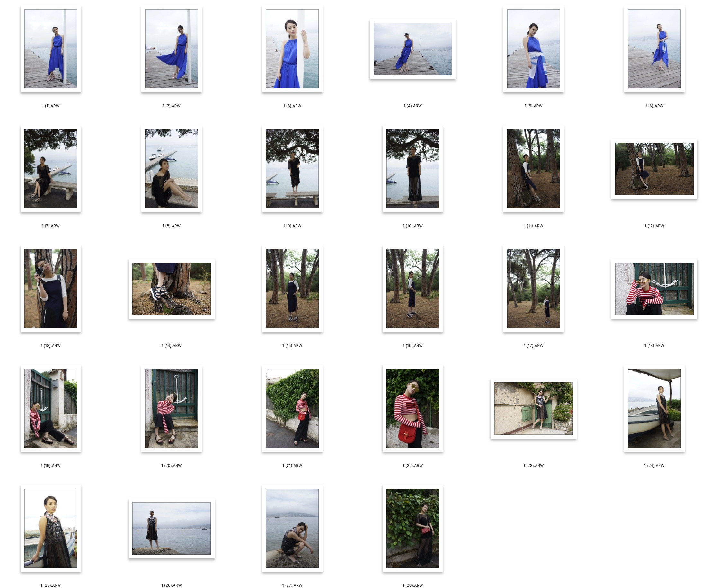
Task: Open landscape photo 1 (23).ARW green door
Action: pos(533,408)
